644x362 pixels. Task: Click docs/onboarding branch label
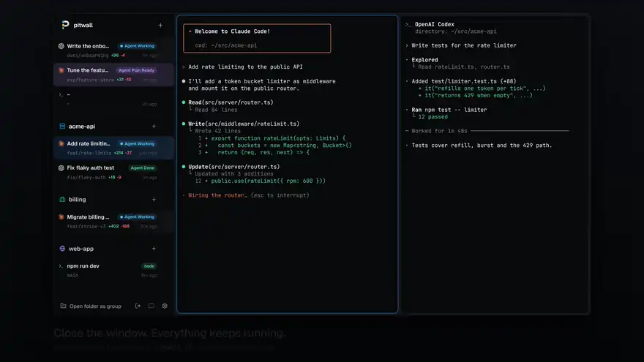pos(88,56)
